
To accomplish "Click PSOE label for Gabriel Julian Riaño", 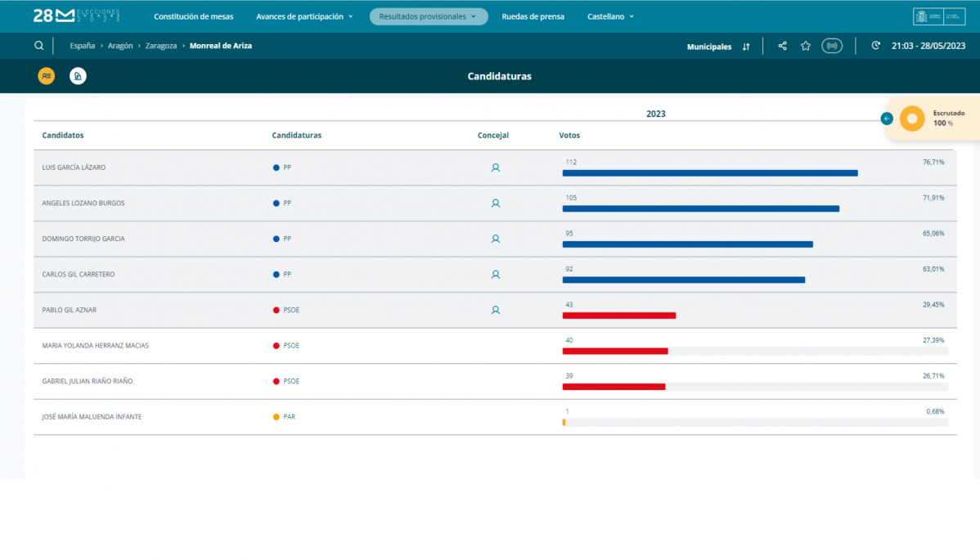I will [291, 381].
